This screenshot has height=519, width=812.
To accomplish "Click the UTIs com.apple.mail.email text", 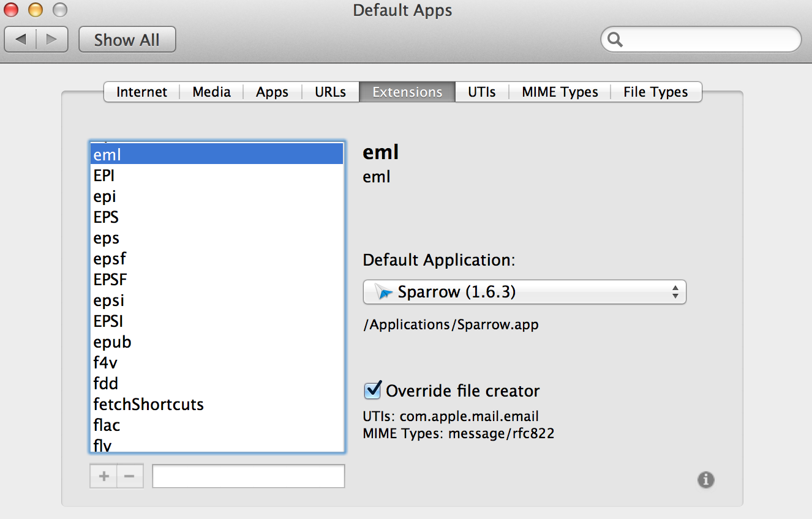I will [451, 417].
